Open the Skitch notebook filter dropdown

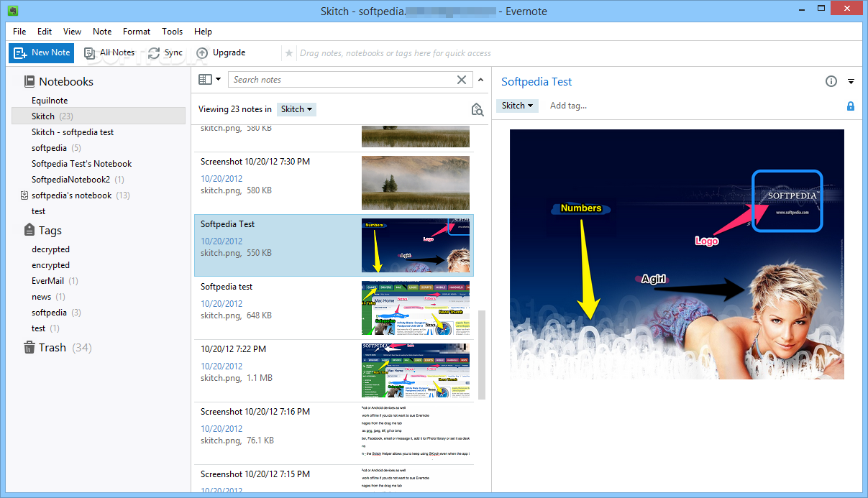tap(296, 109)
